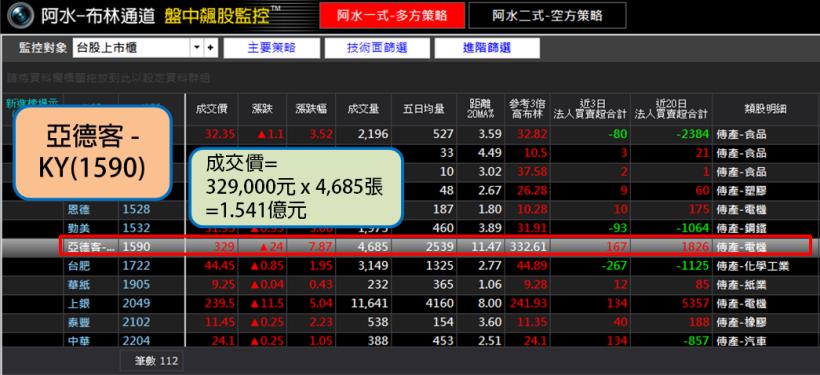Select the 中華 stock name
The width and height of the screenshot is (820, 375).
tap(78, 341)
